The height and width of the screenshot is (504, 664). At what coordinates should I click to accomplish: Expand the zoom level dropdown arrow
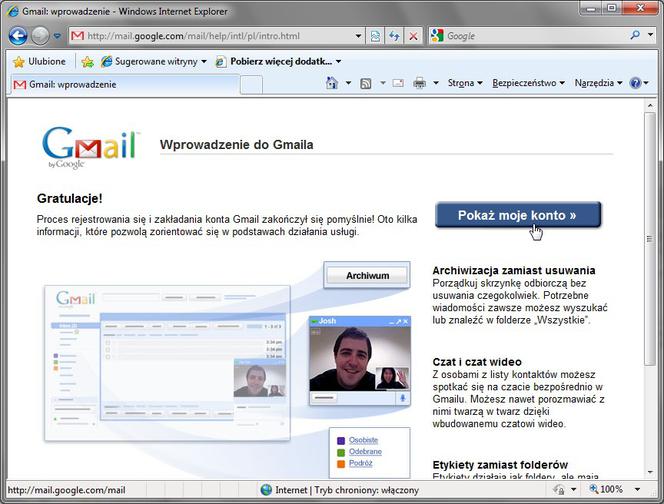(x=637, y=490)
